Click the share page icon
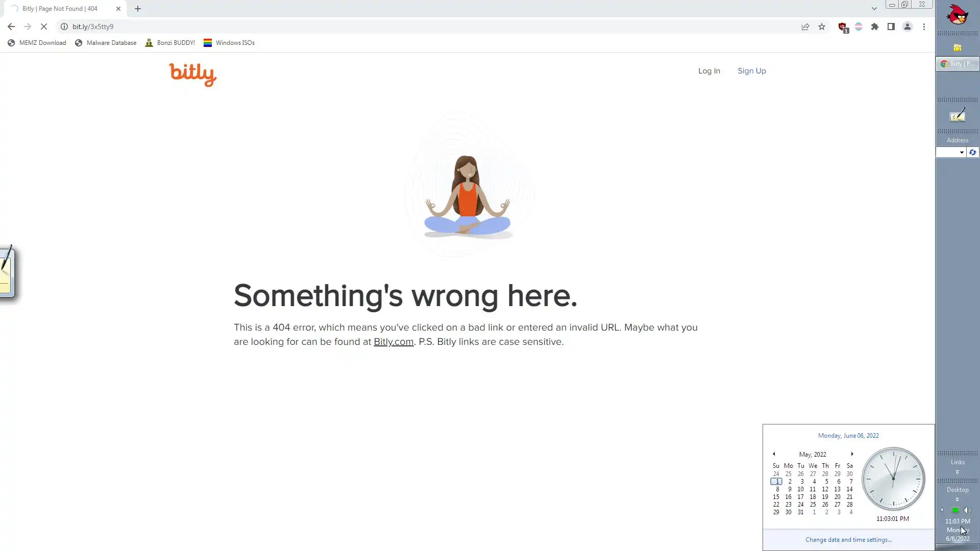The image size is (980, 551). click(805, 27)
